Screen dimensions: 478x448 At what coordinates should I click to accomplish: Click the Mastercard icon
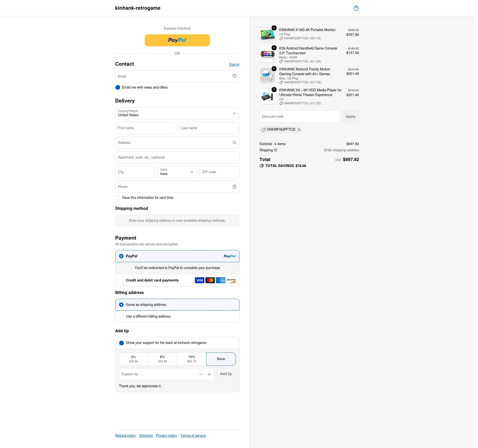[210, 280]
